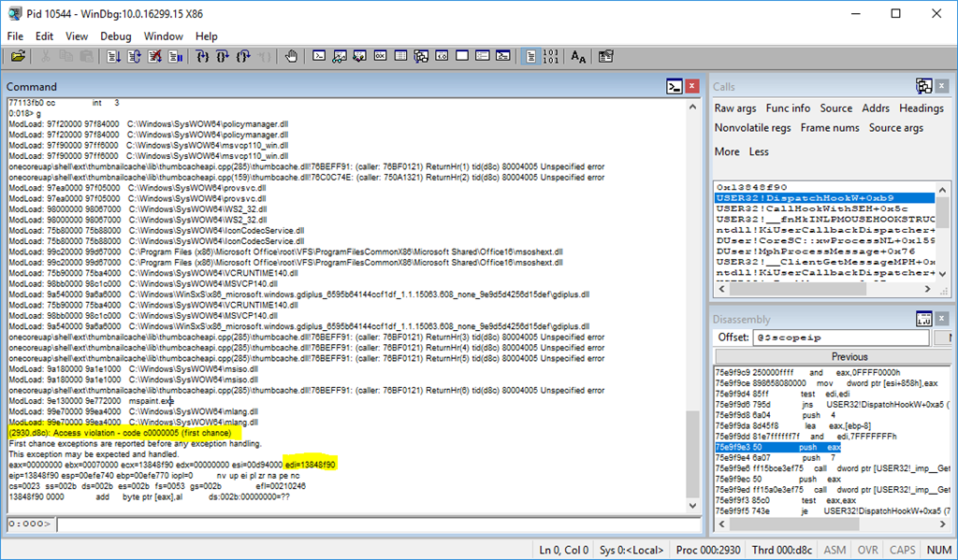958x560 pixels.
Task: Open the File menu
Action: tap(15, 36)
